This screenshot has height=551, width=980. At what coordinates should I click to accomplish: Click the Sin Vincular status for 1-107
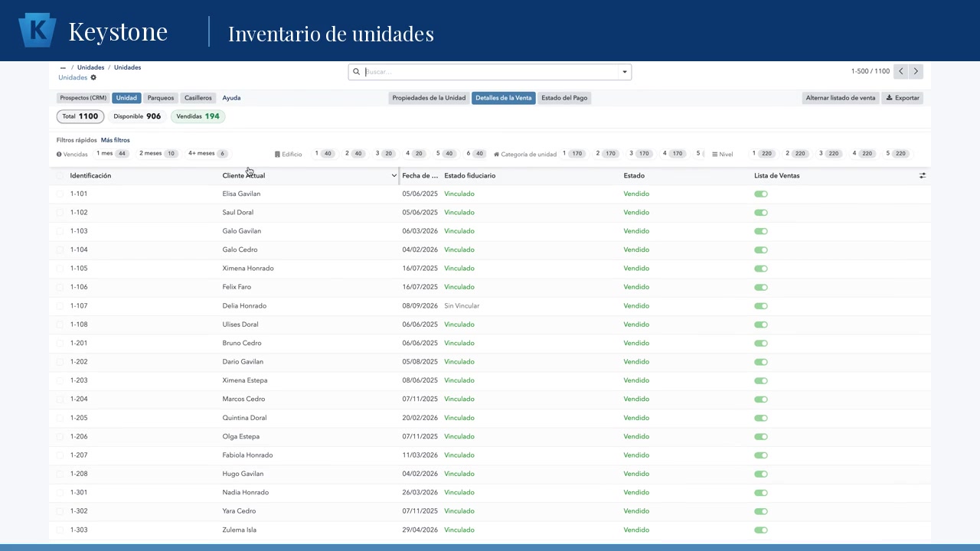[462, 305]
